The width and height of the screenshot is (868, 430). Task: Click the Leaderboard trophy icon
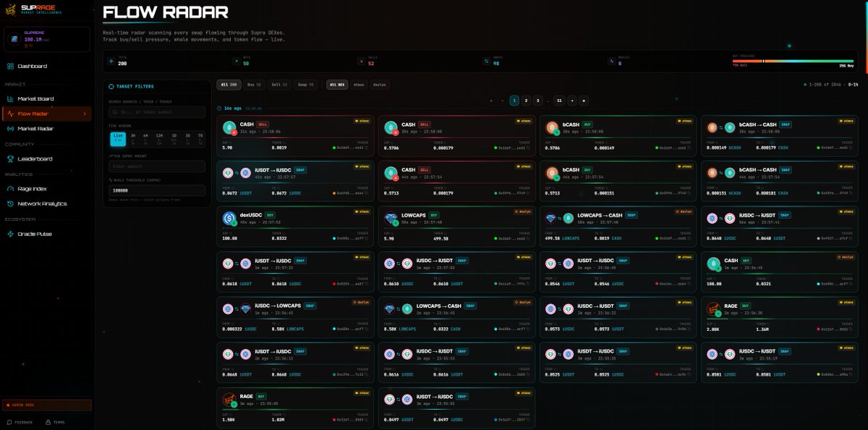pos(10,159)
